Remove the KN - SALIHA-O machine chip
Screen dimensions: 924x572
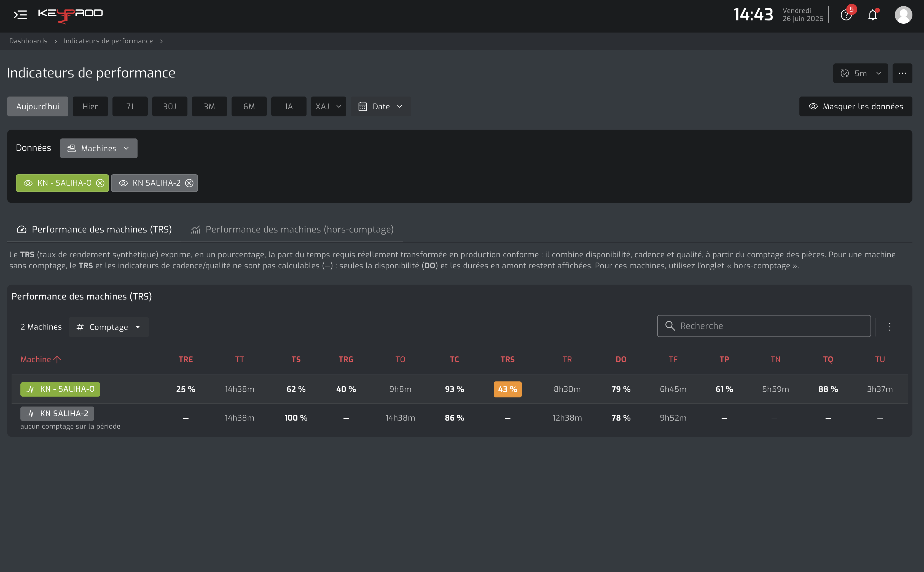tap(100, 183)
